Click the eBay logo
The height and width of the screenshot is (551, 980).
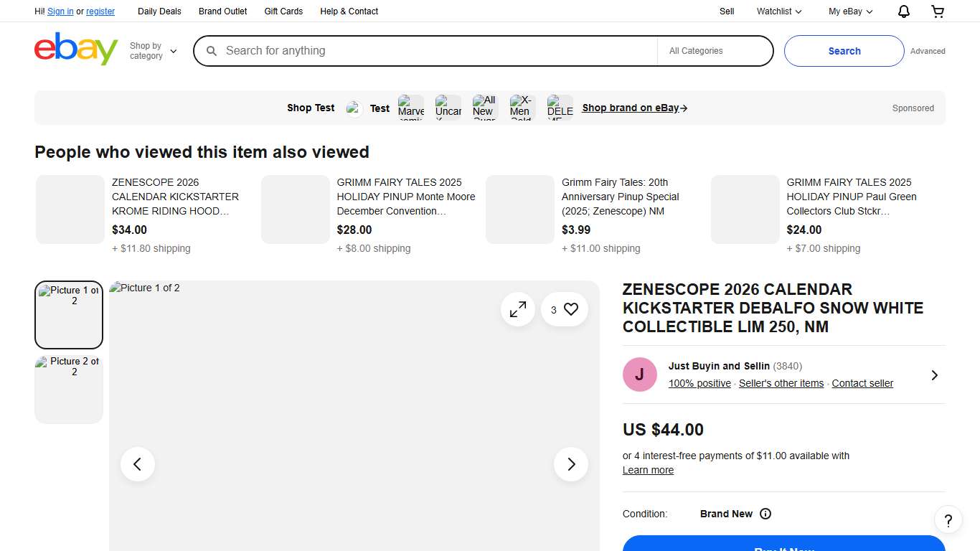click(x=76, y=50)
